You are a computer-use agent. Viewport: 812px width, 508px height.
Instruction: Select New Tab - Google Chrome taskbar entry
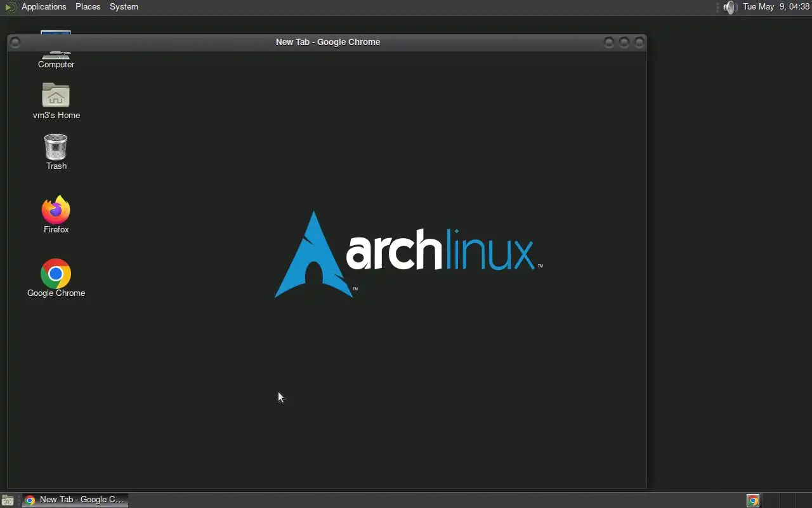tap(75, 500)
